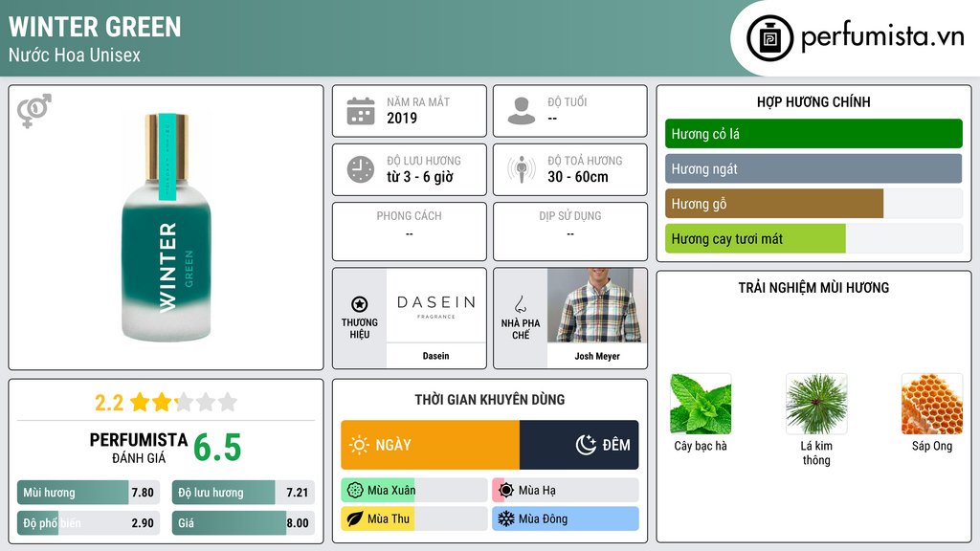Click the Mùa Đông season bar
Screen dimensions: 980x551
[x=565, y=519]
